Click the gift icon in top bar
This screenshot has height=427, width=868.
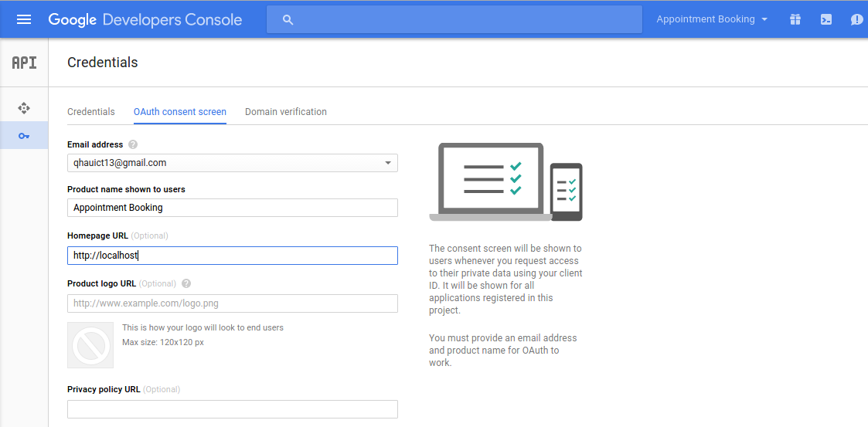point(795,19)
